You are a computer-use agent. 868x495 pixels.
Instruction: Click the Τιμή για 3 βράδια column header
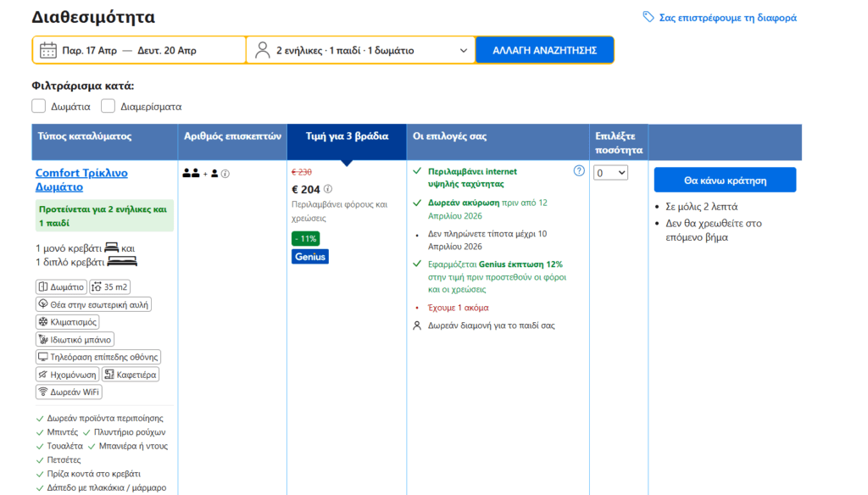[347, 136]
